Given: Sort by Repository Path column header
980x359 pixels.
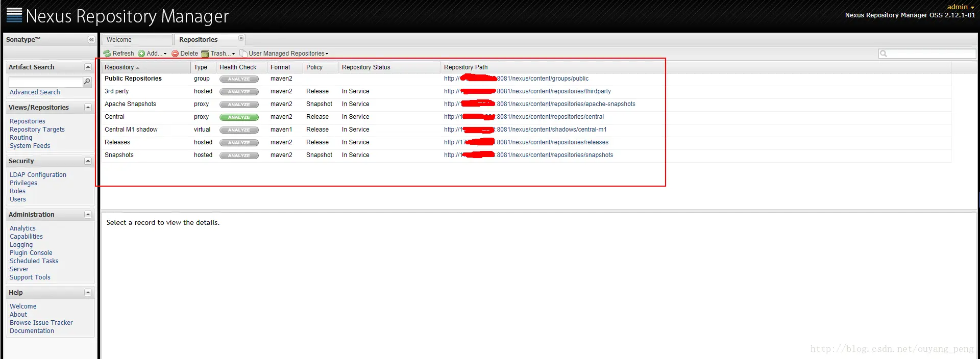Looking at the screenshot, I should point(696,67).
